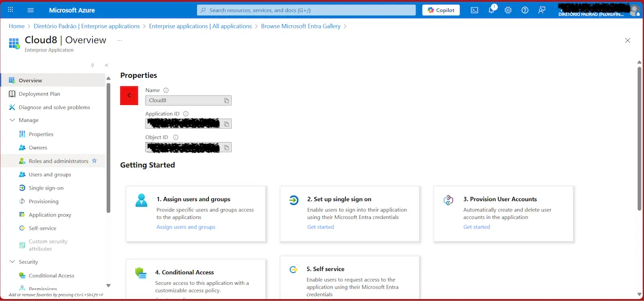Open Self-service menu item

click(42, 228)
